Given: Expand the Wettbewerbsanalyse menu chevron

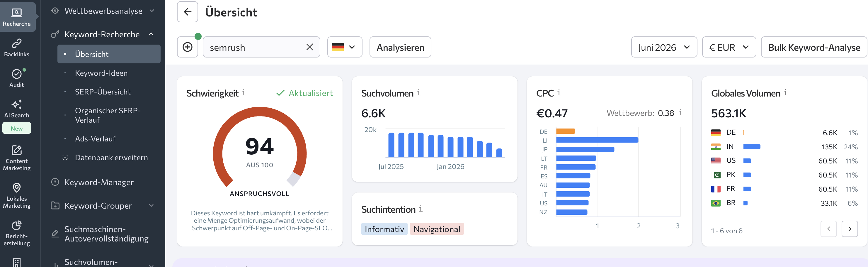Looking at the screenshot, I should coord(152,11).
